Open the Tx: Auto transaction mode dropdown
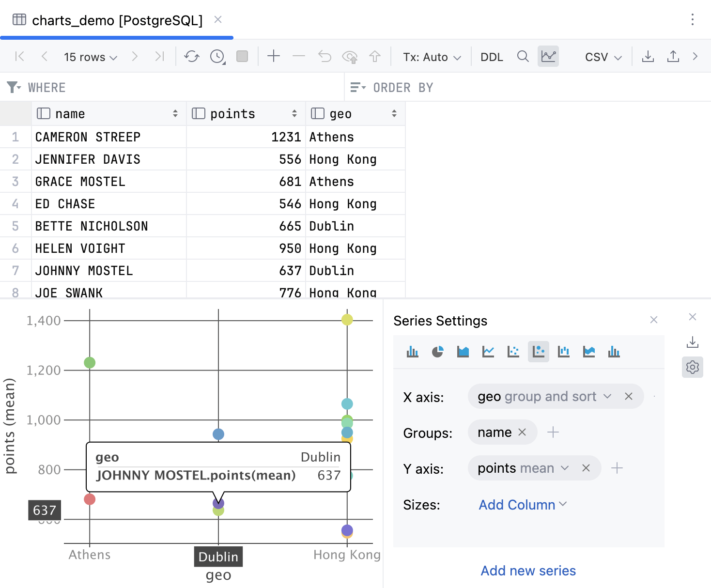This screenshot has width=711, height=588. [x=430, y=56]
